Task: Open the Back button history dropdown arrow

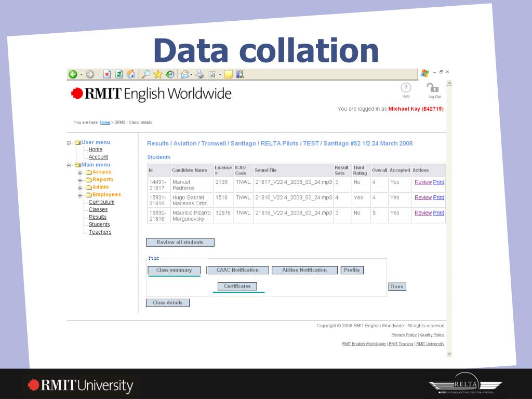Action: tap(82, 74)
